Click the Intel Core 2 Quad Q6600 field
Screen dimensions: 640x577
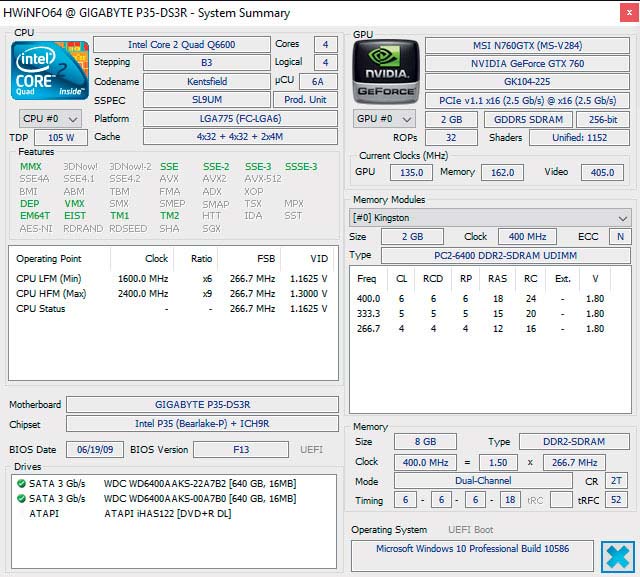(182, 44)
